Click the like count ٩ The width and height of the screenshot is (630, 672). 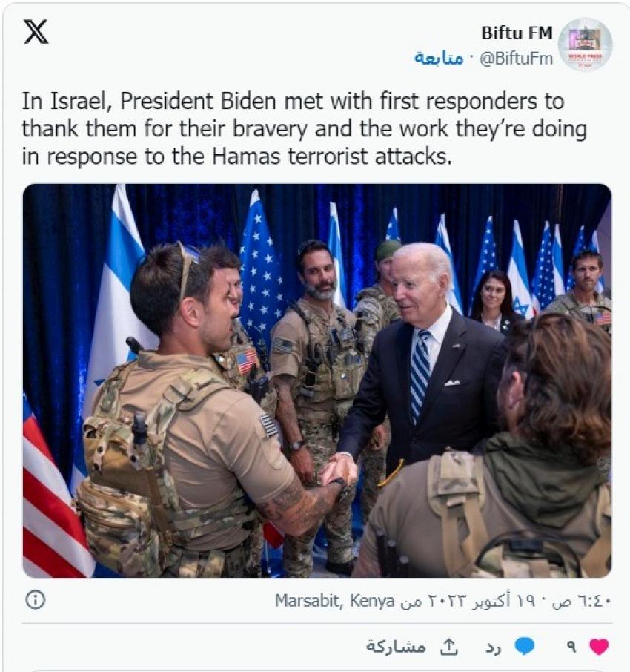(571, 647)
